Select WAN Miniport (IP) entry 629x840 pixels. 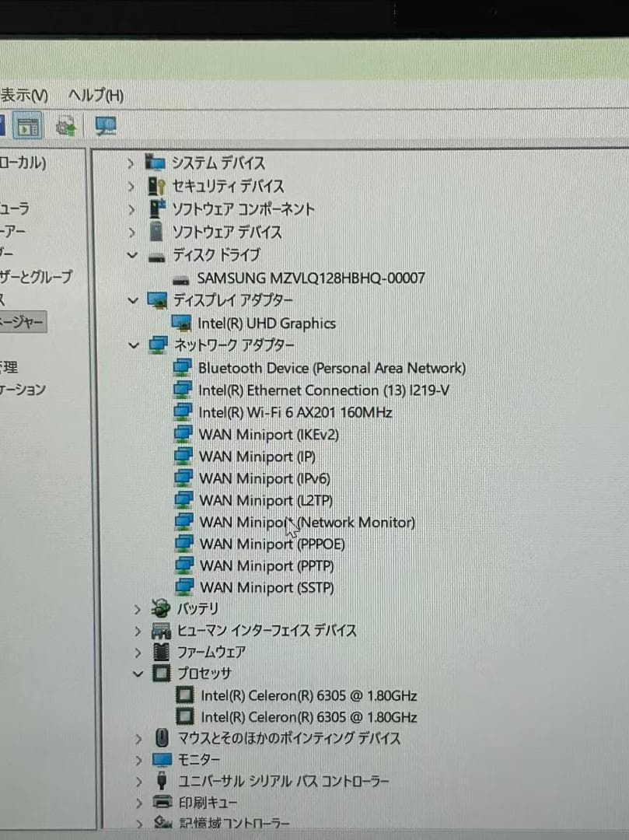point(257,457)
